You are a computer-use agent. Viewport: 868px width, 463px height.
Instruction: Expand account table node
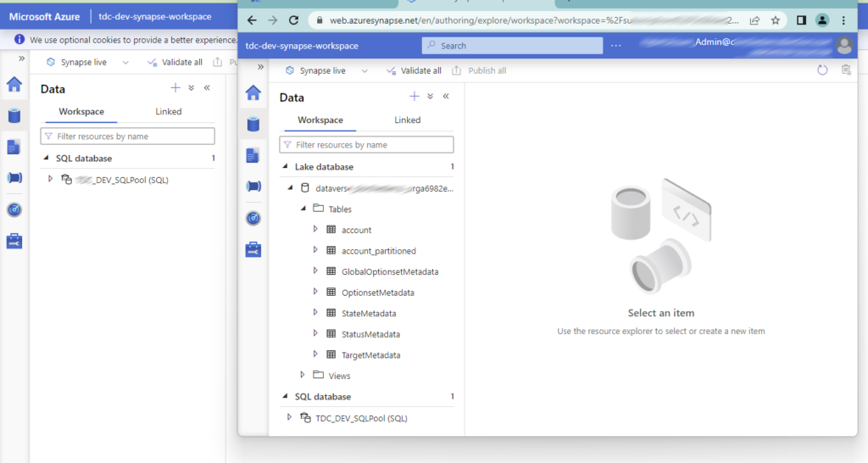[315, 229]
